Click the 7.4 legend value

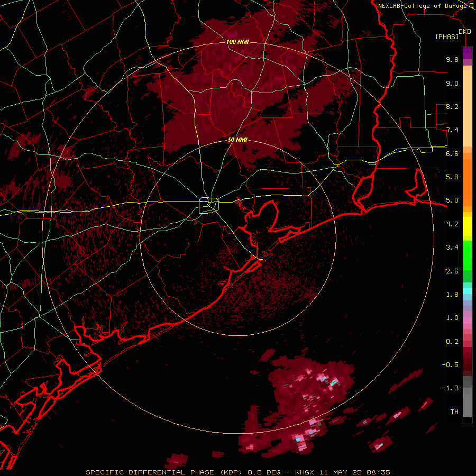click(452, 130)
